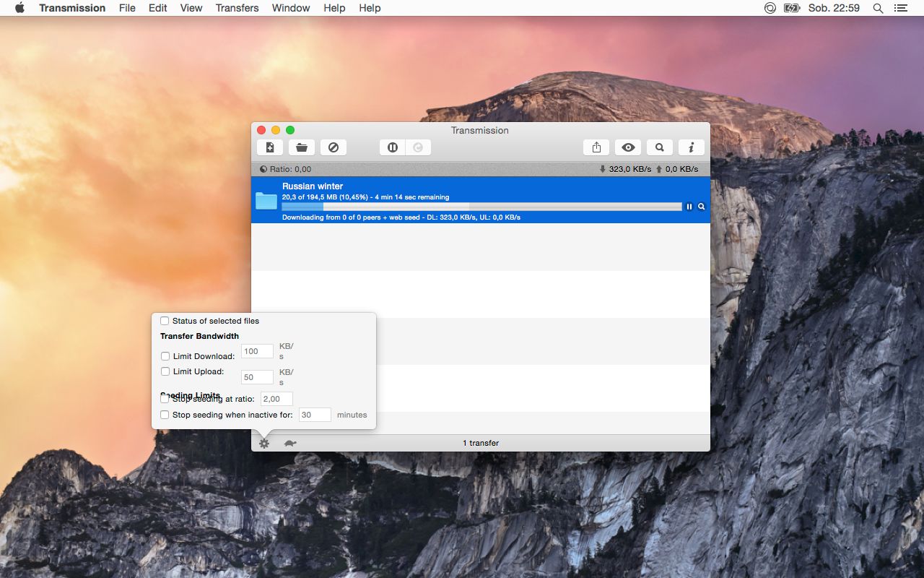Click the upload limit field showing 50

(x=257, y=377)
